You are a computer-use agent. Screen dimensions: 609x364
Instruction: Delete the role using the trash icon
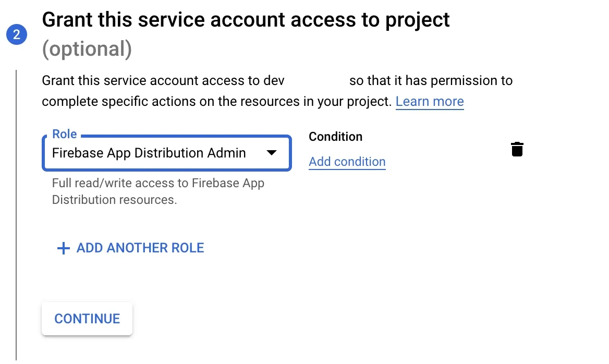pyautogui.click(x=517, y=149)
